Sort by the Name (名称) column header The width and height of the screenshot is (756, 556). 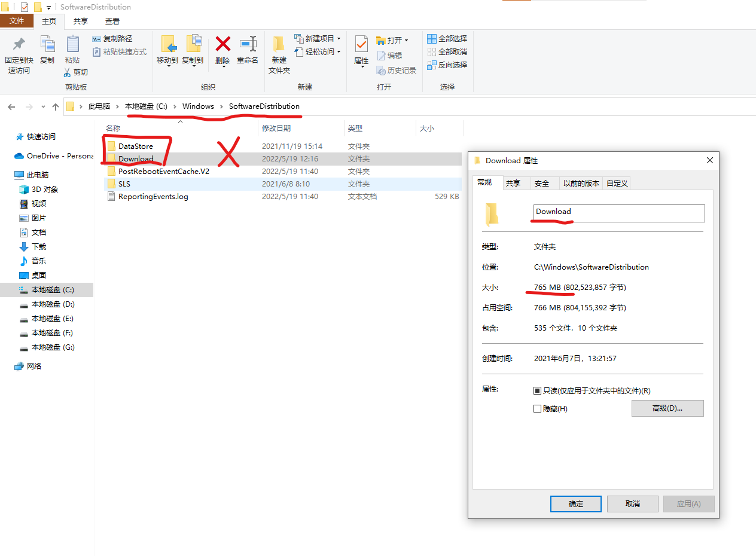coord(113,128)
